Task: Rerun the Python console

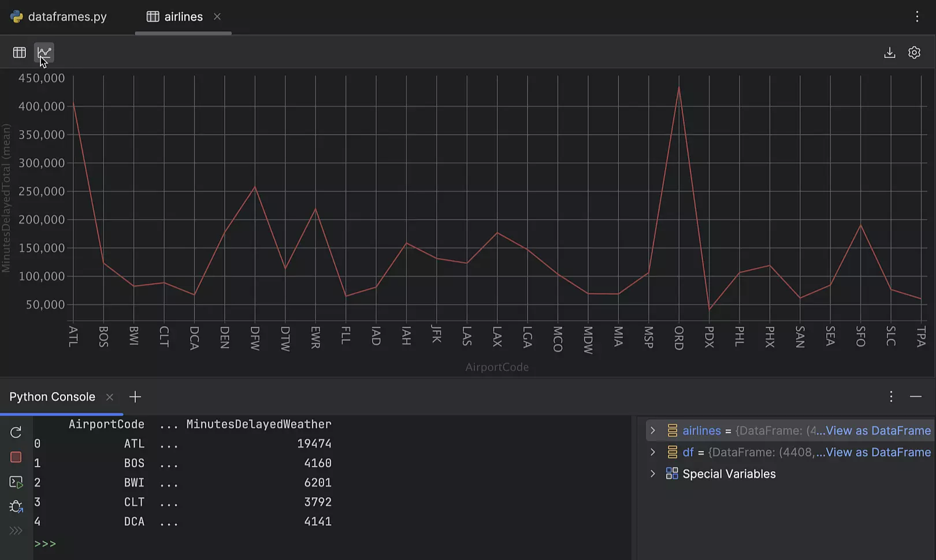Action: (16, 432)
